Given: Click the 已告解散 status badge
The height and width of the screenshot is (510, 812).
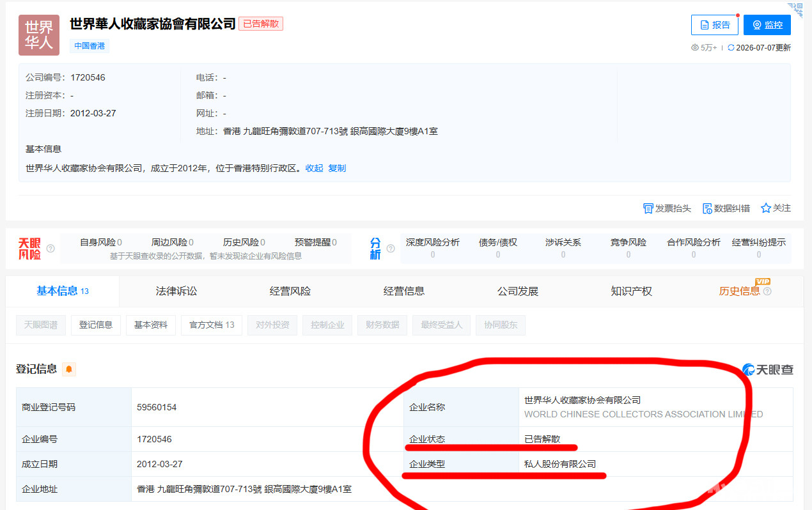Looking at the screenshot, I should (261, 24).
